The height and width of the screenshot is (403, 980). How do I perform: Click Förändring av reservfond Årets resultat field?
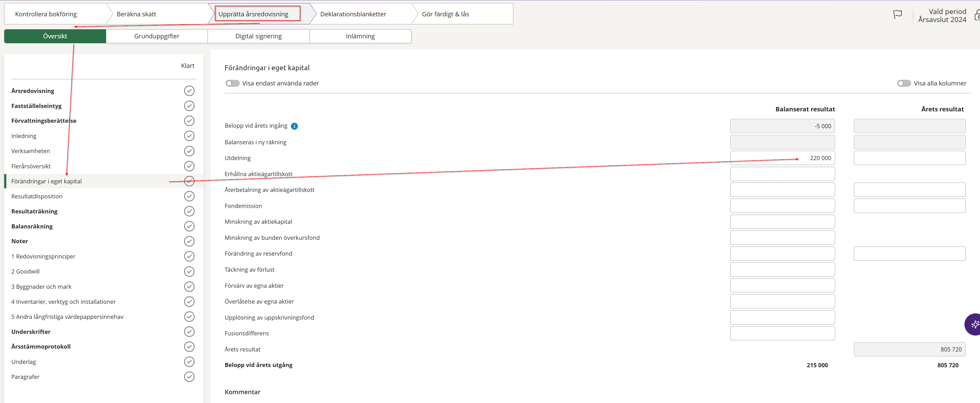click(909, 254)
